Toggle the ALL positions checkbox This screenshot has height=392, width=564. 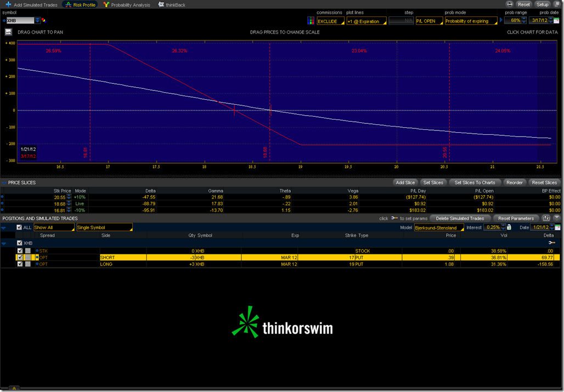(19, 227)
